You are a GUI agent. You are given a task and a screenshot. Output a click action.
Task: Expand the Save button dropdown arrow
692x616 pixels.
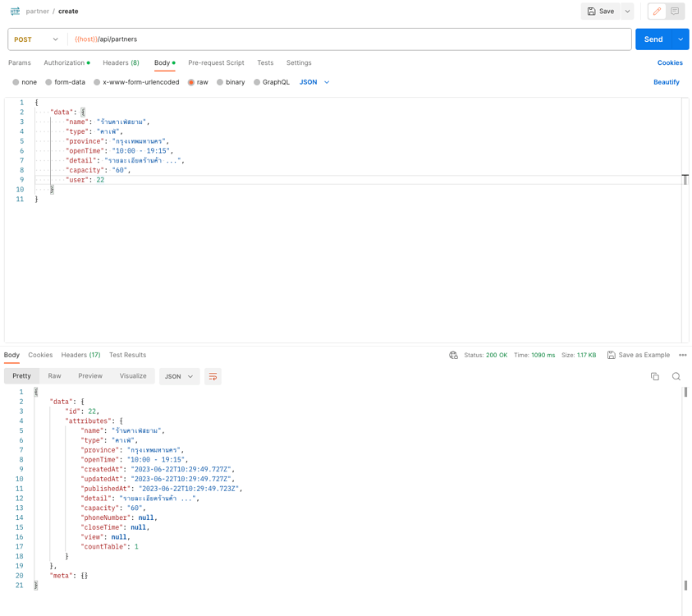coord(627,11)
